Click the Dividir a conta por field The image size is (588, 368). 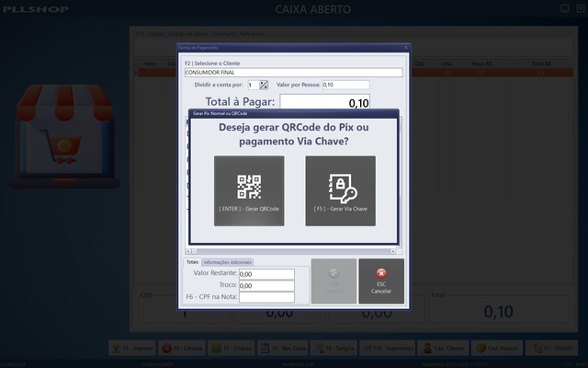tap(254, 85)
